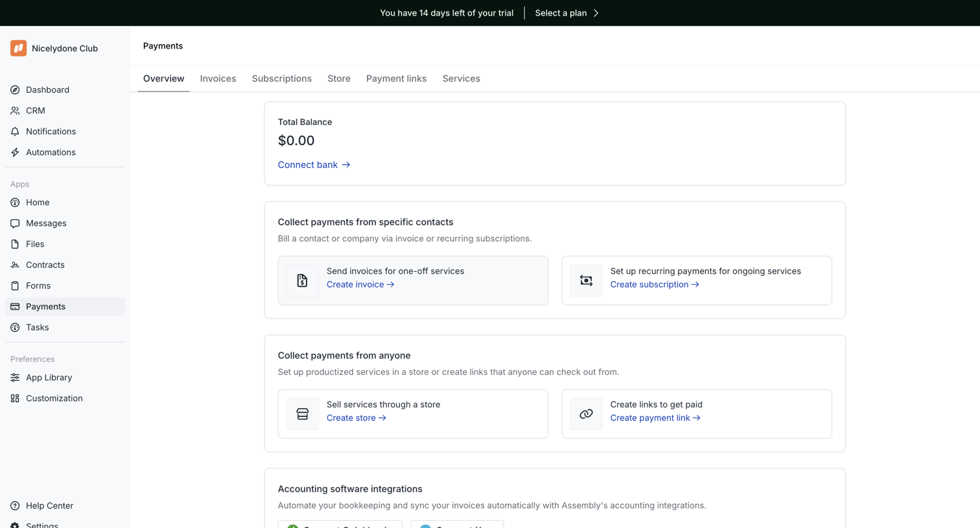Click the Dashboard compass icon
Image resolution: width=980 pixels, height=528 pixels.
[15, 90]
